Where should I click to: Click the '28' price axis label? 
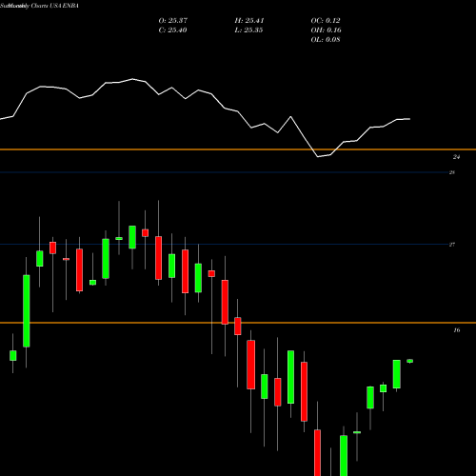point(452,172)
